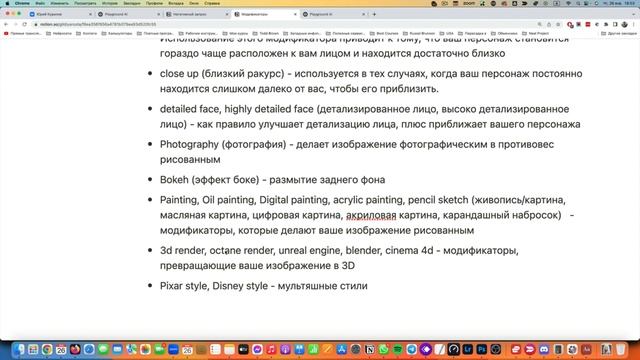Screen dimensions: 640x360
Task: Open the Todd Brown bookmarks folder
Action: pos(266,33)
